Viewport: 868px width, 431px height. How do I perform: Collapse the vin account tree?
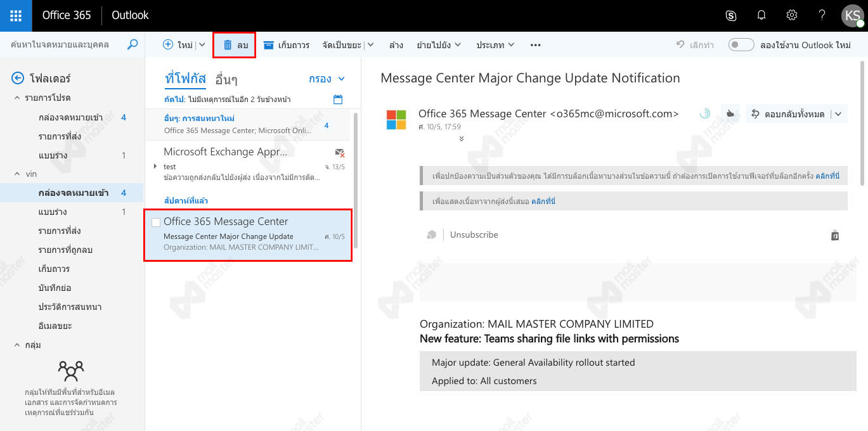17,174
